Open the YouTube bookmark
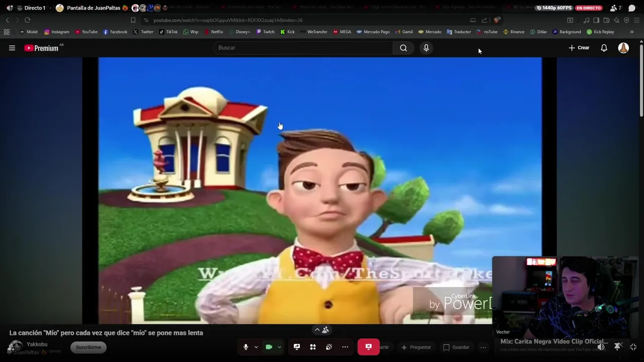 (86, 32)
